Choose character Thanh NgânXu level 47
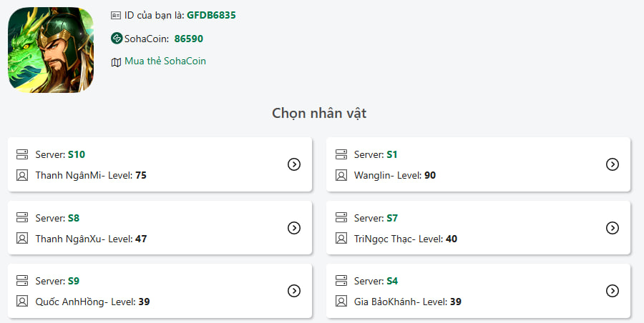Viewport: 644px width, 323px height. 91,239
